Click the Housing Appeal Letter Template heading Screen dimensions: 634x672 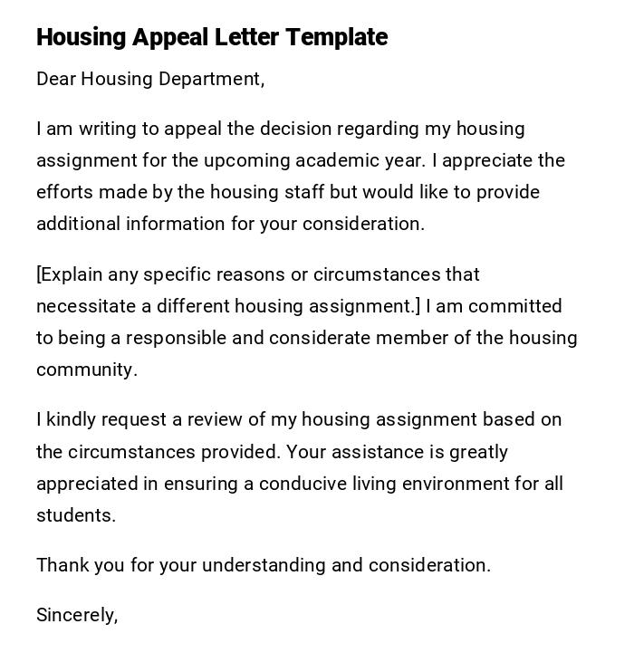(212, 37)
